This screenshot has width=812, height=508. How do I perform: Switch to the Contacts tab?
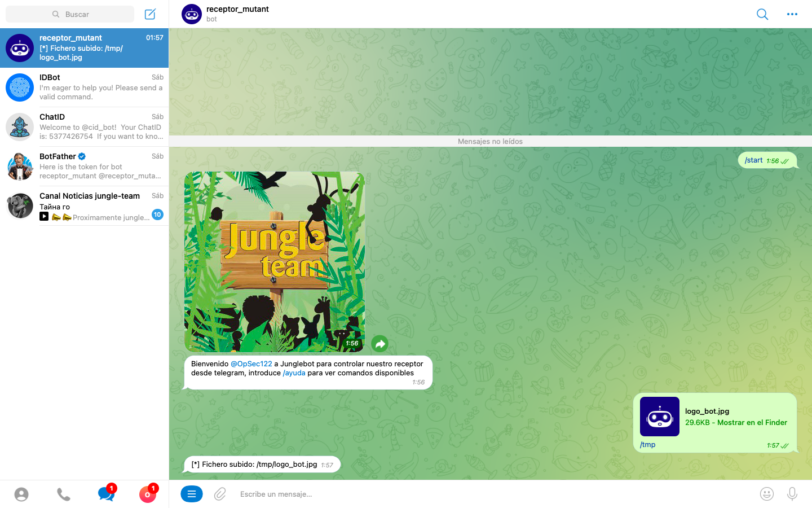(x=21, y=494)
